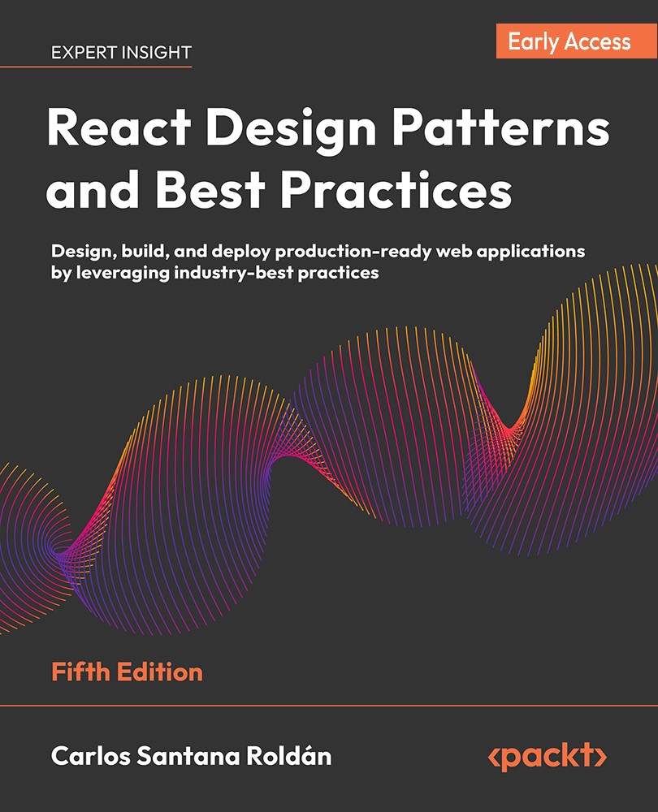Click the EXPERT INSIGHT label
Screen dimensions: 658x812
tap(121, 52)
